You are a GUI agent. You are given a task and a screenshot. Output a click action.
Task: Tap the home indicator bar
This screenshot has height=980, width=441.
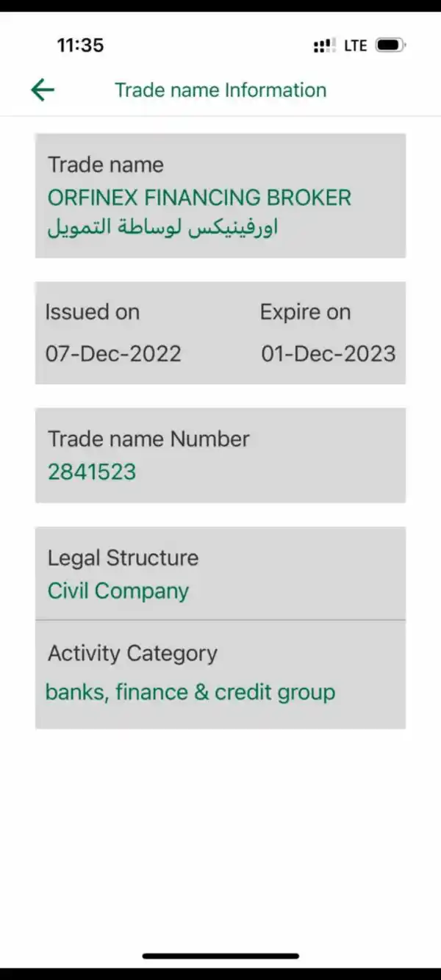(x=220, y=956)
